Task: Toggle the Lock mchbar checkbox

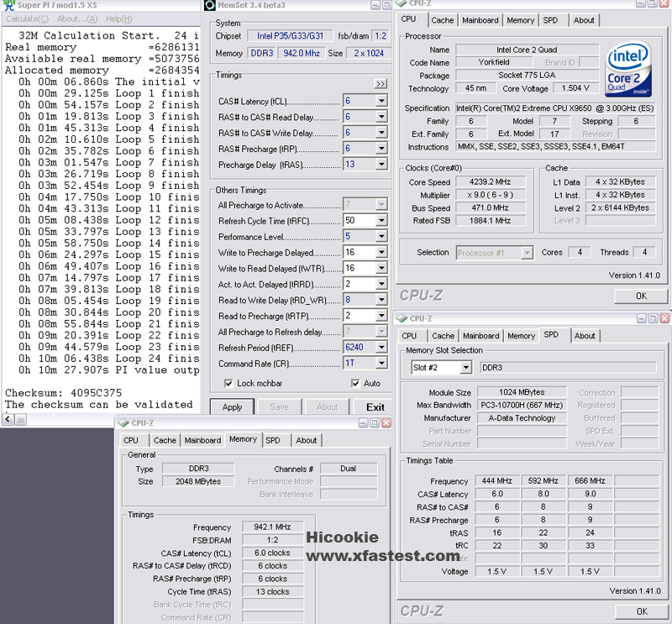Action: pos(228,383)
